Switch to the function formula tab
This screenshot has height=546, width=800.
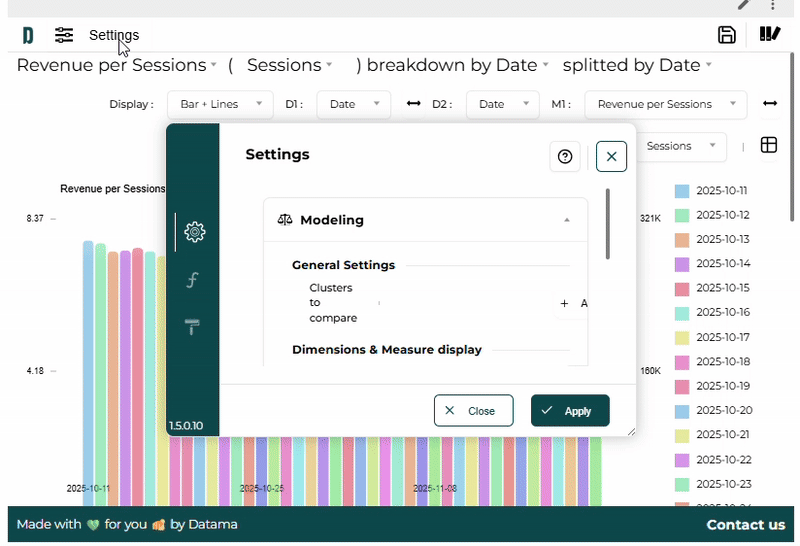point(193,280)
